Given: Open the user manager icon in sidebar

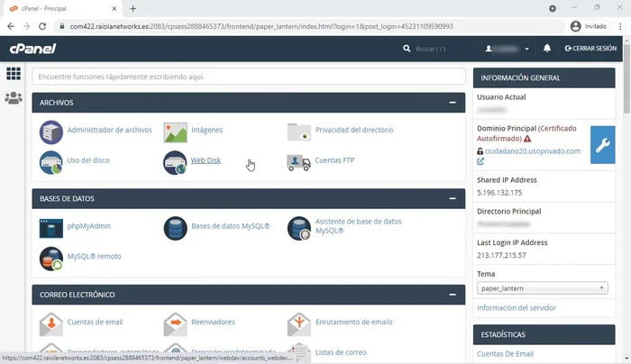Looking at the screenshot, I should point(14,97).
